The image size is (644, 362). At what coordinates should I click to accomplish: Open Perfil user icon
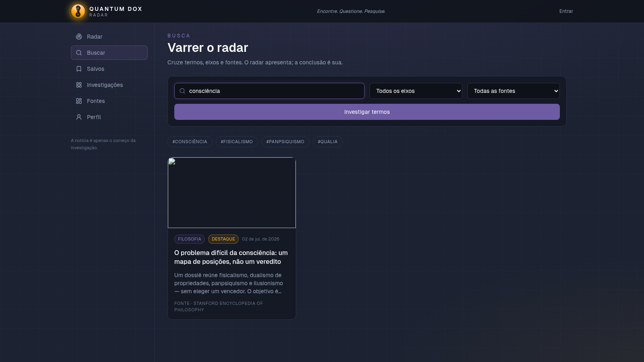tap(79, 117)
